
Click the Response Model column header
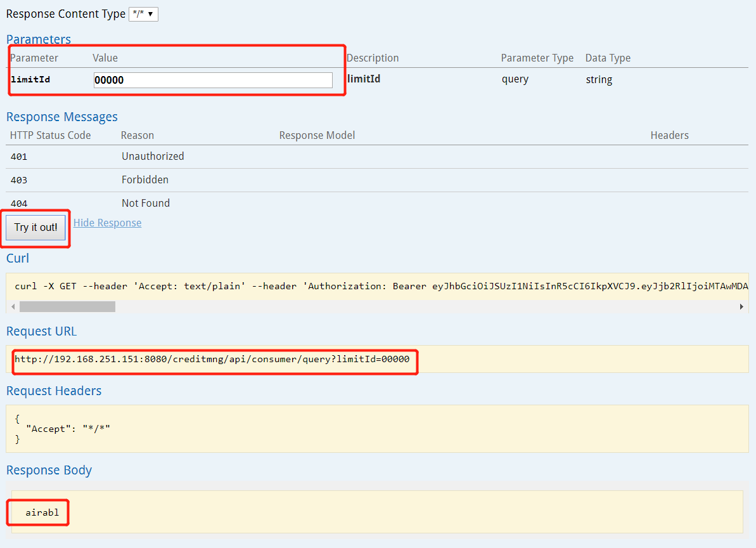317,135
